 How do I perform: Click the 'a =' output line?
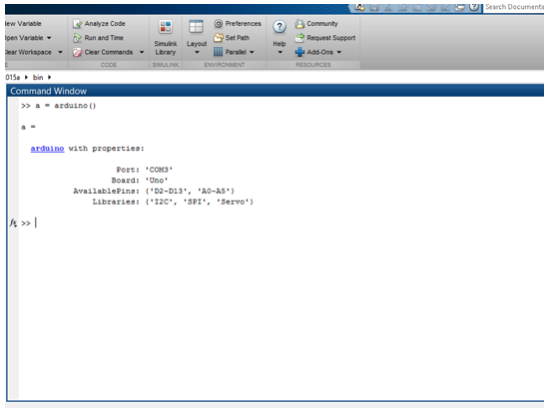pyautogui.click(x=28, y=127)
